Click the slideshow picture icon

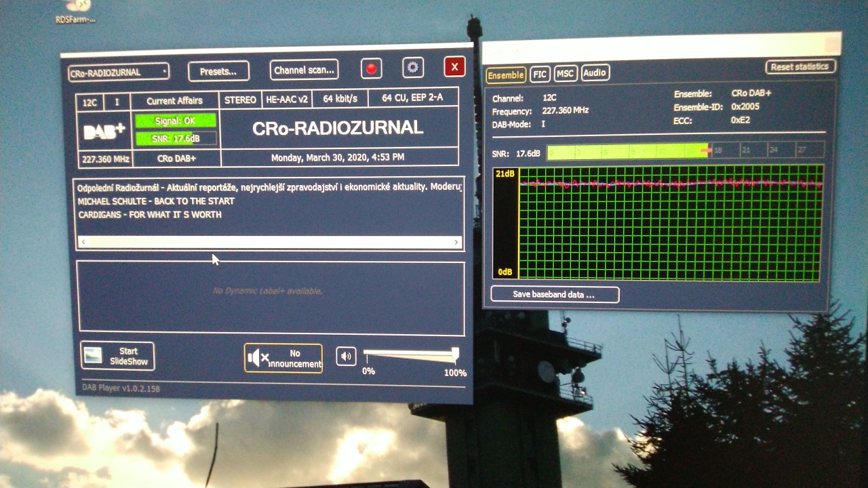[x=93, y=356]
